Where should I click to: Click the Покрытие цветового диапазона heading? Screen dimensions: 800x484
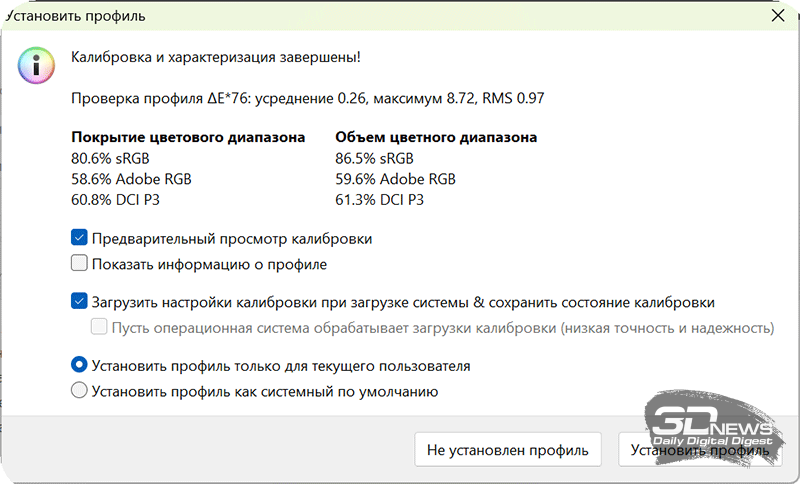[188, 137]
